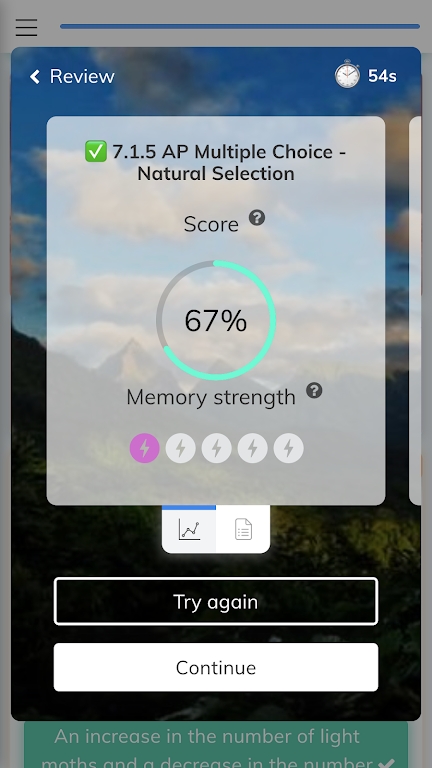Switch to the graph statistics tab

[189, 529]
